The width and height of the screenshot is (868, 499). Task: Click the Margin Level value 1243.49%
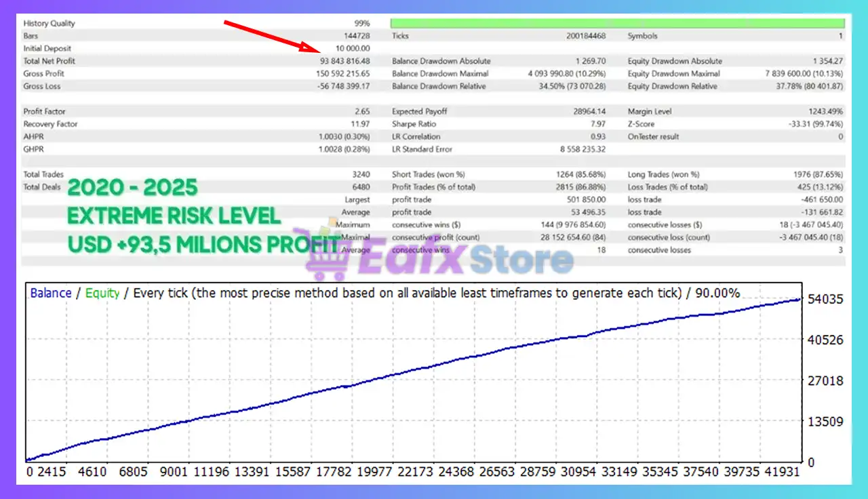[825, 111]
